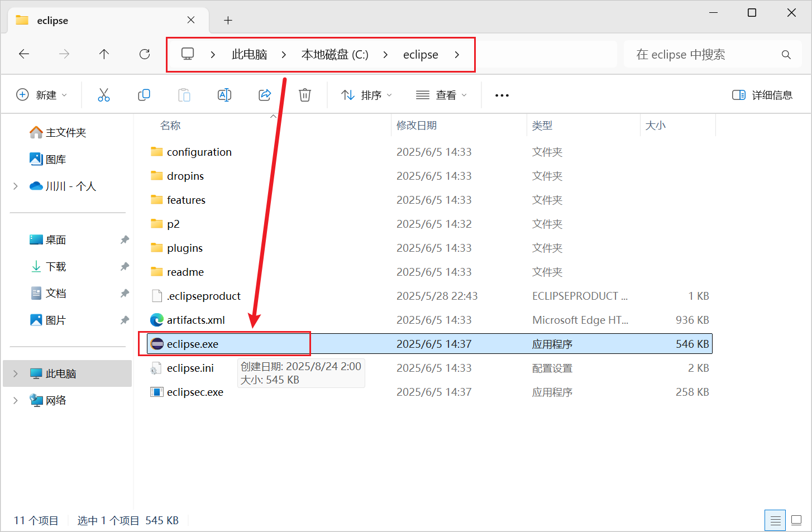Expand the chevron after eclipse in address bar
This screenshot has width=812, height=532.
tap(457, 55)
